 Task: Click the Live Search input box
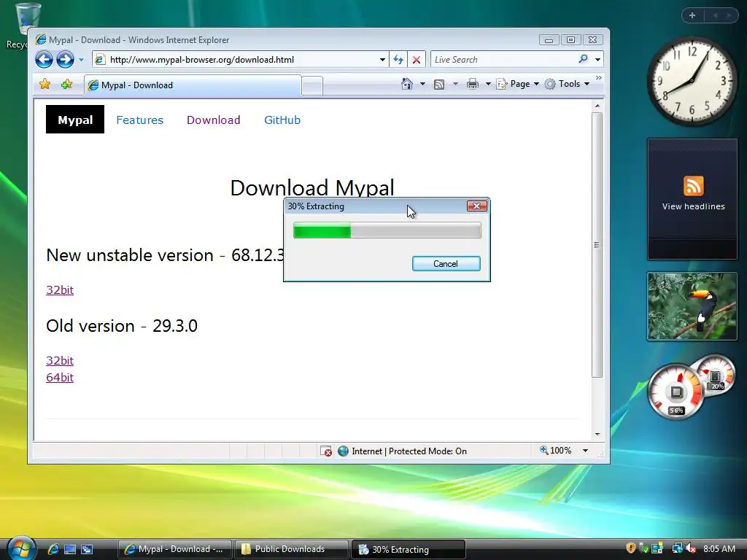click(503, 60)
